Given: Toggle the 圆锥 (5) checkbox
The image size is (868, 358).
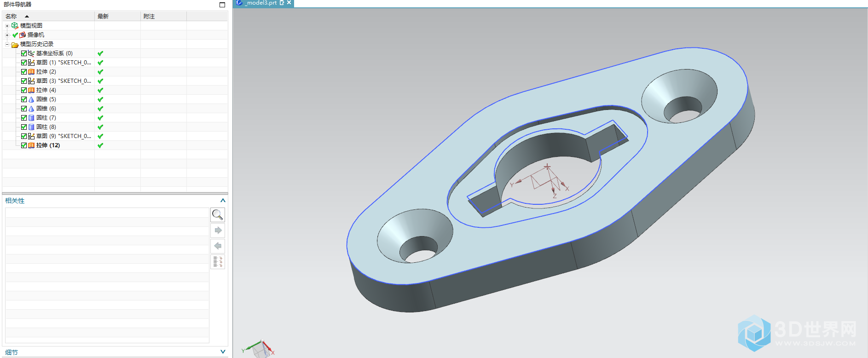Looking at the screenshot, I should click(x=24, y=99).
